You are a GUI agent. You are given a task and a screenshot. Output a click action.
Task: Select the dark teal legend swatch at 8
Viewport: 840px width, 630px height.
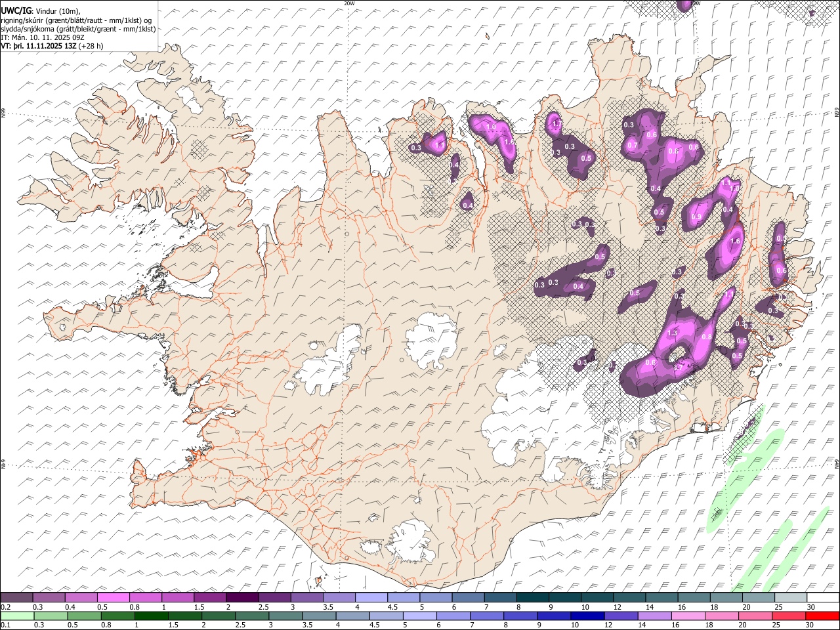(x=532, y=598)
